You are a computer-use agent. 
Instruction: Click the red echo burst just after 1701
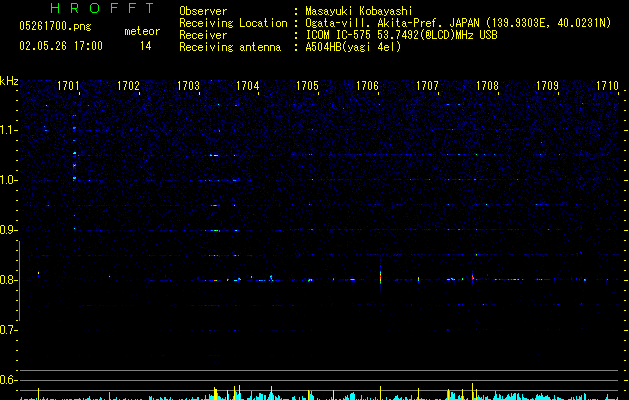[x=74, y=165]
